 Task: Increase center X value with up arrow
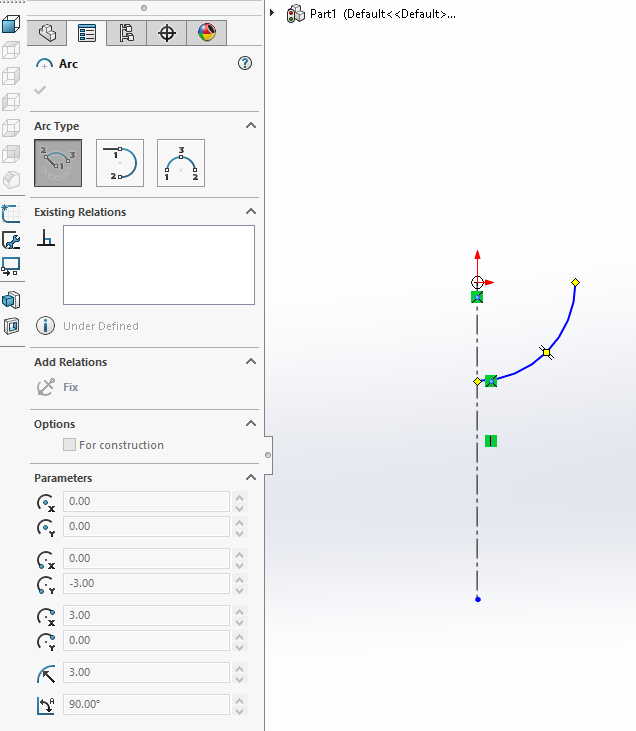coord(240,497)
